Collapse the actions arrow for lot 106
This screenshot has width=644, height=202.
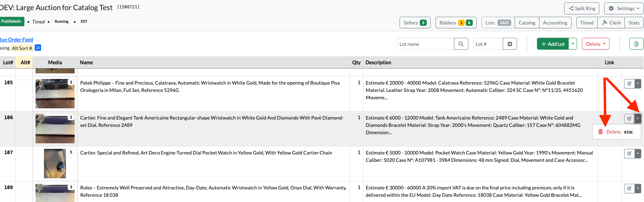[x=638, y=118]
